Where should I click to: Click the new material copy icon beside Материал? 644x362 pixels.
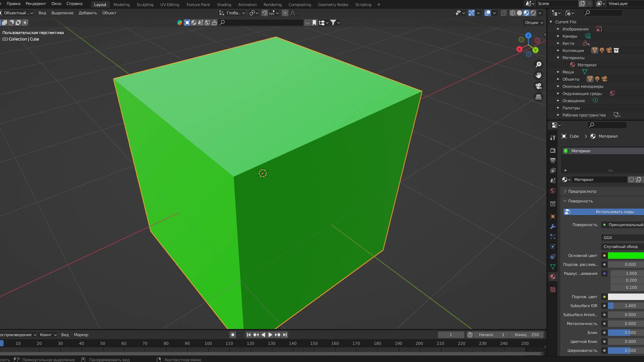click(x=639, y=180)
